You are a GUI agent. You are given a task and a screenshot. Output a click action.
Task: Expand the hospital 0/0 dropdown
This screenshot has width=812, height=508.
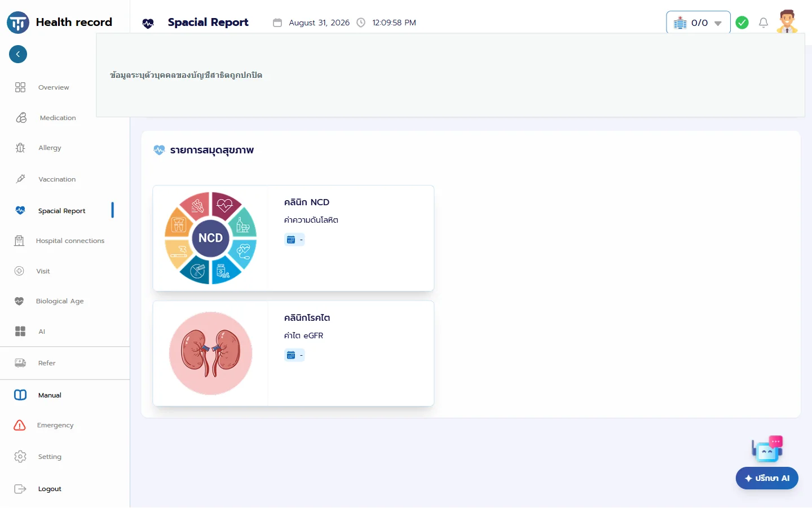click(x=698, y=23)
